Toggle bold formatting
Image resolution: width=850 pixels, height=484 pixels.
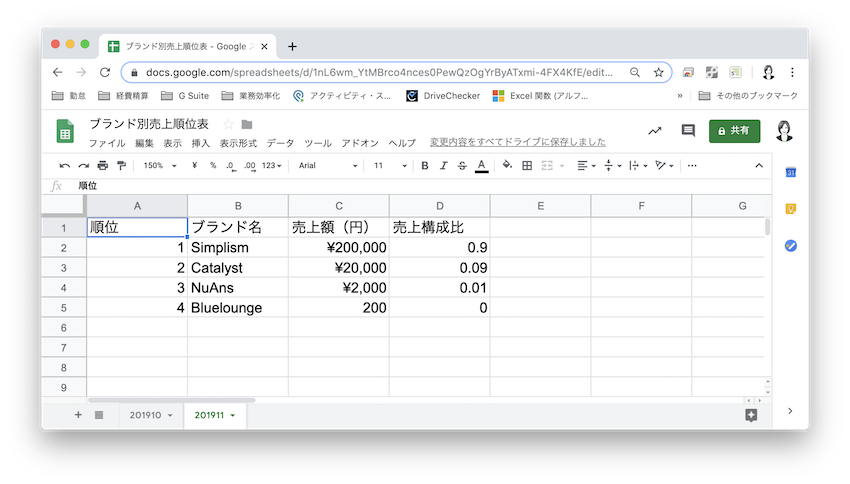[x=425, y=166]
